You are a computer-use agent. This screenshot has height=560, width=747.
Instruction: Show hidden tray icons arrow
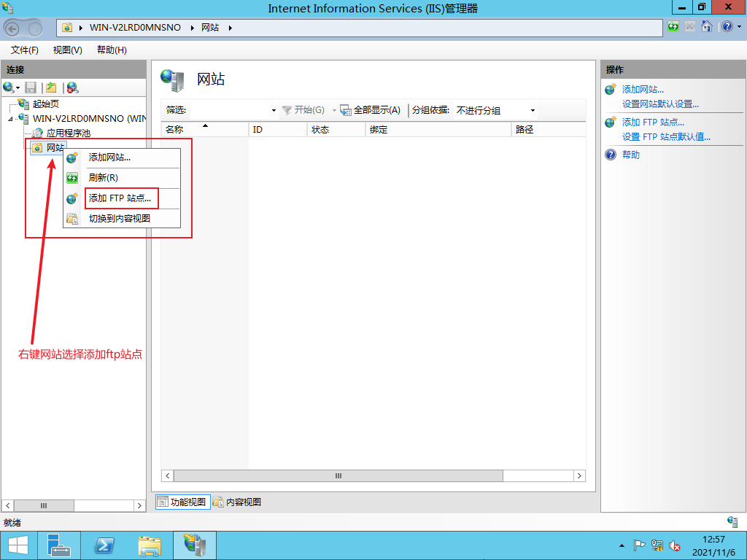(622, 545)
